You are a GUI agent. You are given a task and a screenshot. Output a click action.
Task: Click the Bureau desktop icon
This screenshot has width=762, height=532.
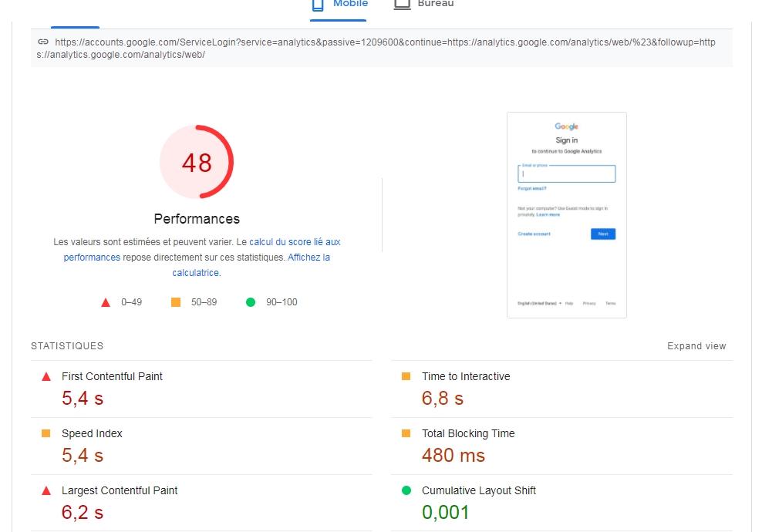[402, 4]
